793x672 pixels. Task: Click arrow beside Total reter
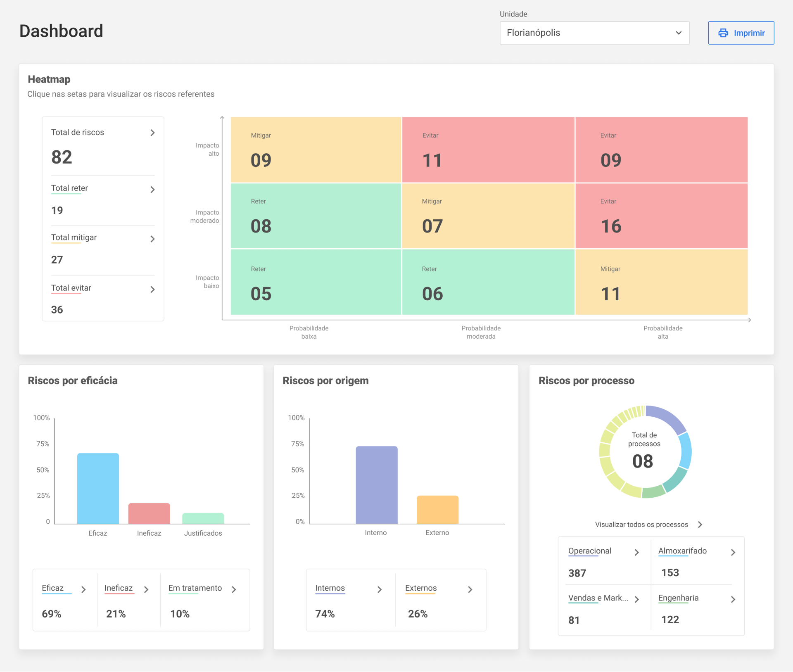pyautogui.click(x=152, y=190)
